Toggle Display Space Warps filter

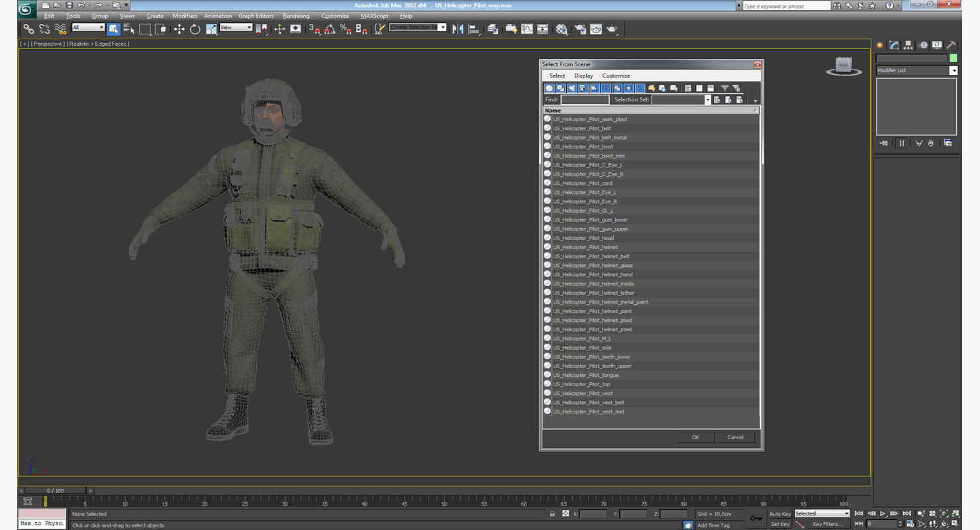(605, 88)
